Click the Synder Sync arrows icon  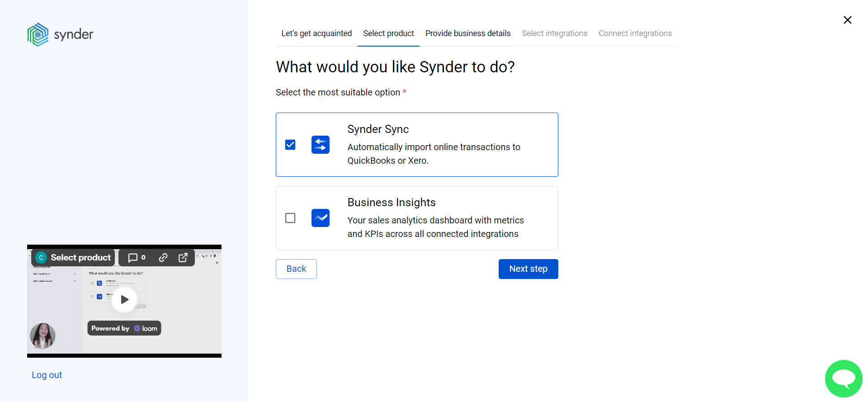pos(320,145)
